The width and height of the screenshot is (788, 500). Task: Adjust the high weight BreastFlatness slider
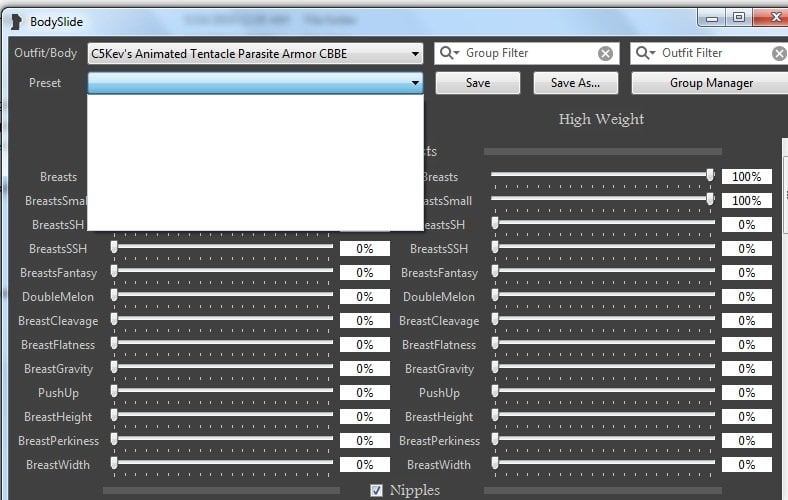pos(603,343)
